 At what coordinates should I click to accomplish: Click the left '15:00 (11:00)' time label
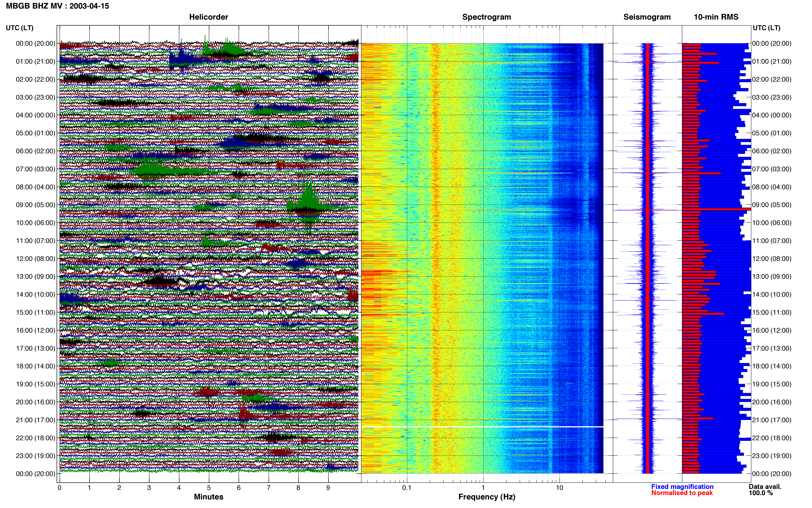[x=36, y=313]
